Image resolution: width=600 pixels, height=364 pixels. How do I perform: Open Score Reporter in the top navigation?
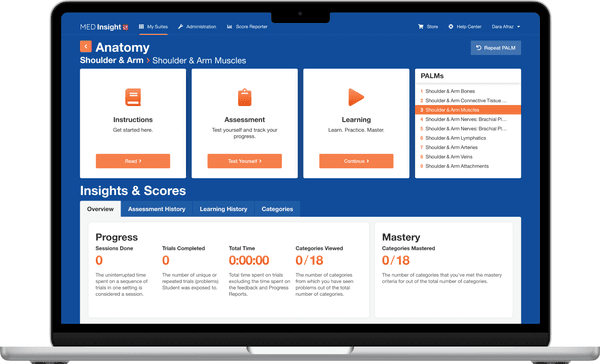coord(247,27)
